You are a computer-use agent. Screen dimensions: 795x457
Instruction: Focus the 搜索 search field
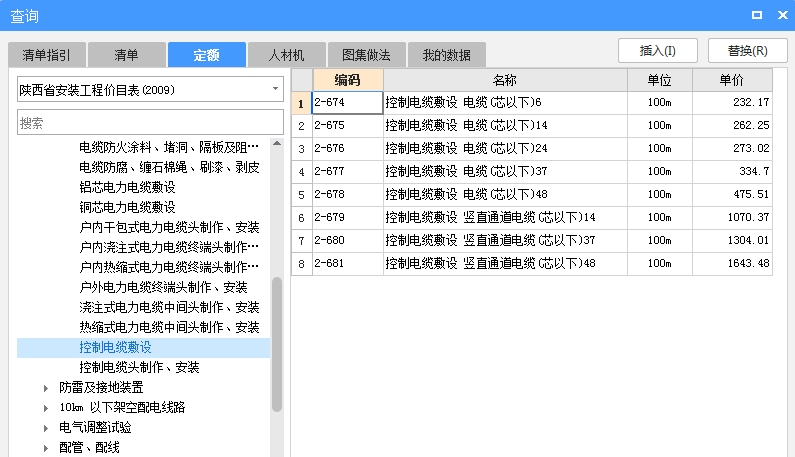pos(150,122)
